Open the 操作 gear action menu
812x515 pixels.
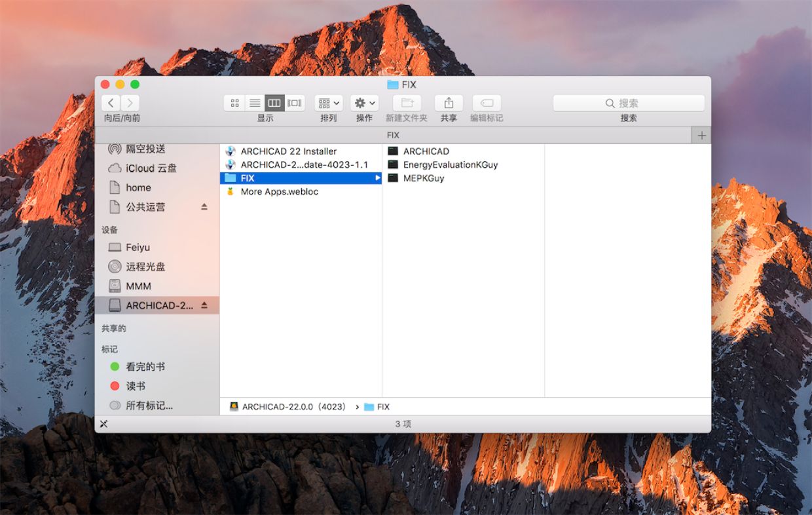click(364, 103)
